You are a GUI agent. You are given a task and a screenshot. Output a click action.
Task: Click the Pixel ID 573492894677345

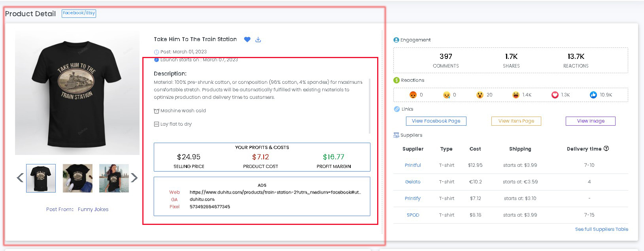tap(210, 207)
